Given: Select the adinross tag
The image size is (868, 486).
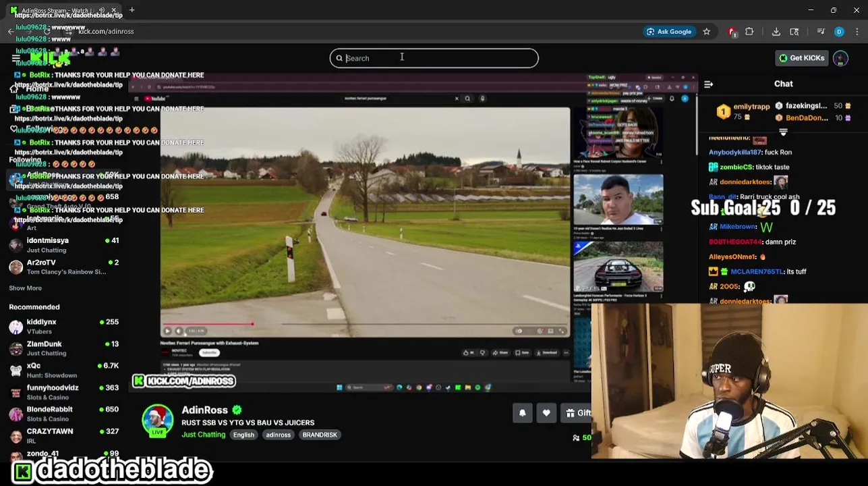Looking at the screenshot, I should 278,435.
